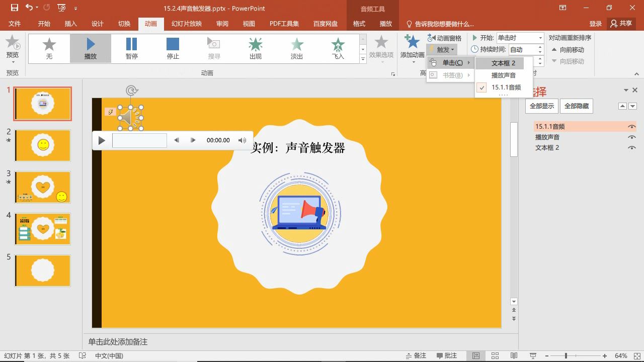The height and width of the screenshot is (362, 644).
Task: Toggle visibility of 文本框 2 object
Action: (x=631, y=148)
